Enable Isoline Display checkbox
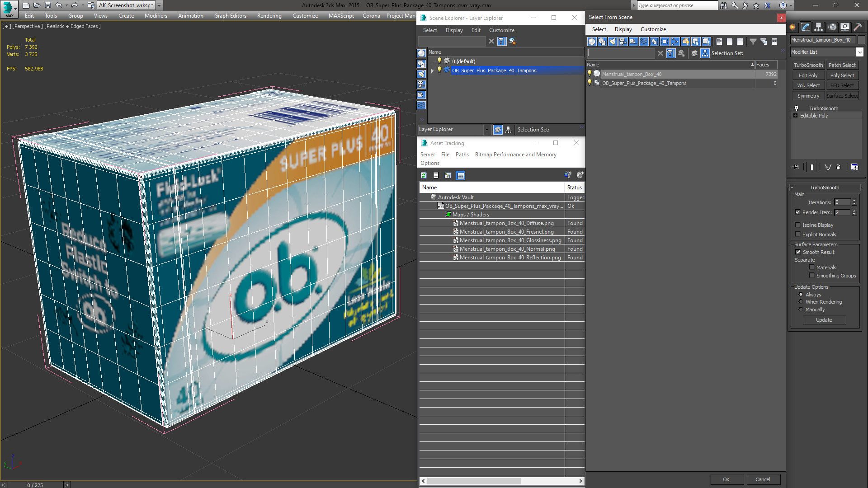Screen dimensions: 868x488 pyautogui.click(x=798, y=225)
